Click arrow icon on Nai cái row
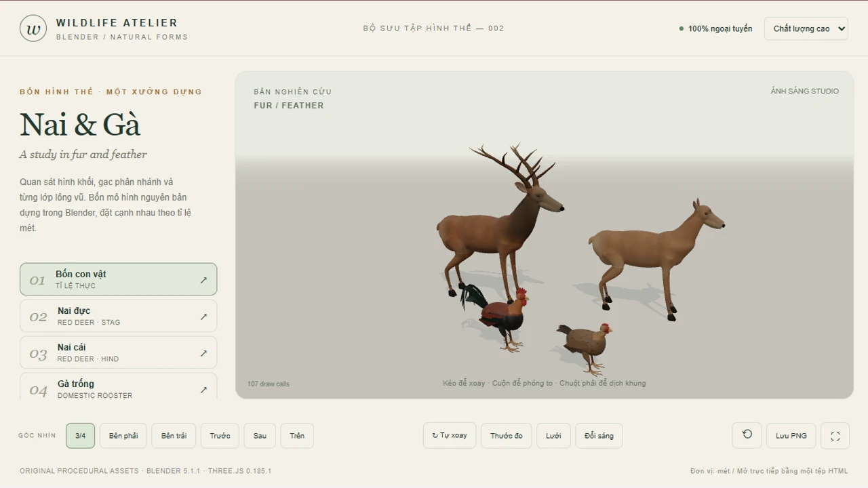The width and height of the screenshot is (868, 488). point(203,353)
